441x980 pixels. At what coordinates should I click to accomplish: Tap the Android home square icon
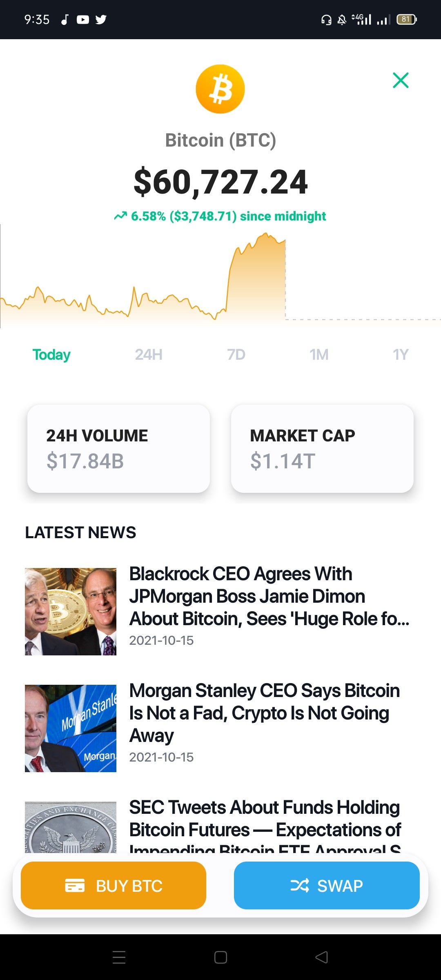tap(220, 957)
